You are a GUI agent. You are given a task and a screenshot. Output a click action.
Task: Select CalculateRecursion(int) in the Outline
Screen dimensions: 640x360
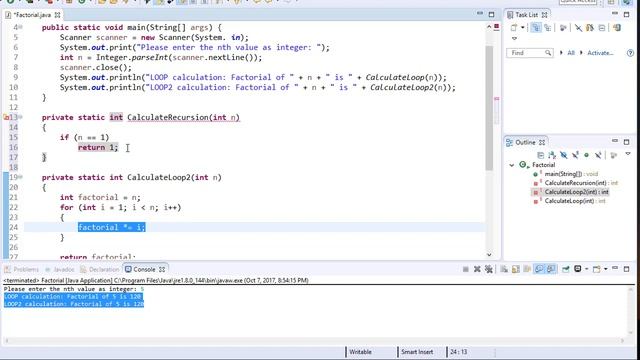pos(576,183)
